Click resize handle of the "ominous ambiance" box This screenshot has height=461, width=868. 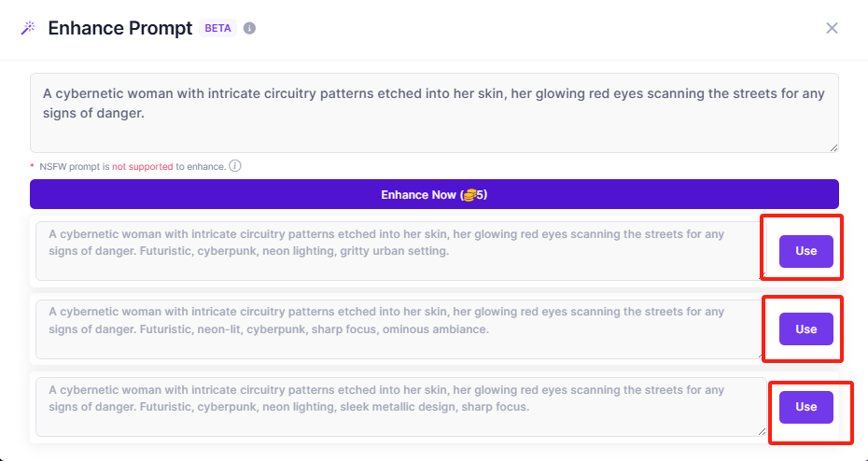762,354
